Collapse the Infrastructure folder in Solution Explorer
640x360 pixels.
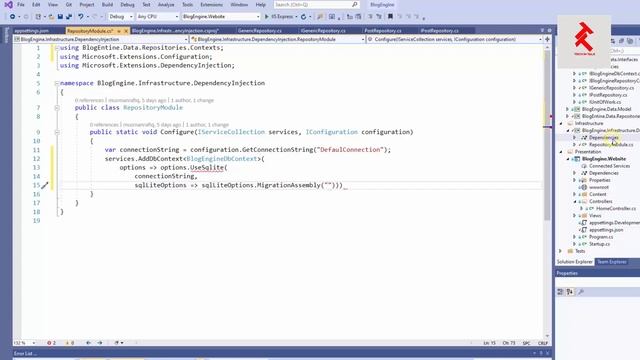click(x=561, y=123)
